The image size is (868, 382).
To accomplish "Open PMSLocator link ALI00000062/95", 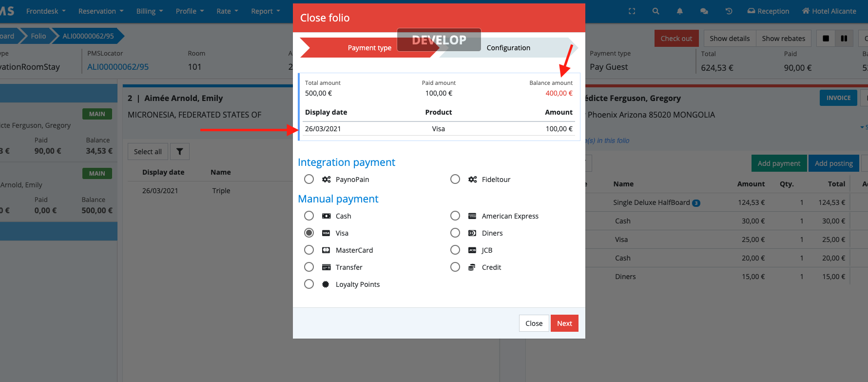I will tap(118, 67).
